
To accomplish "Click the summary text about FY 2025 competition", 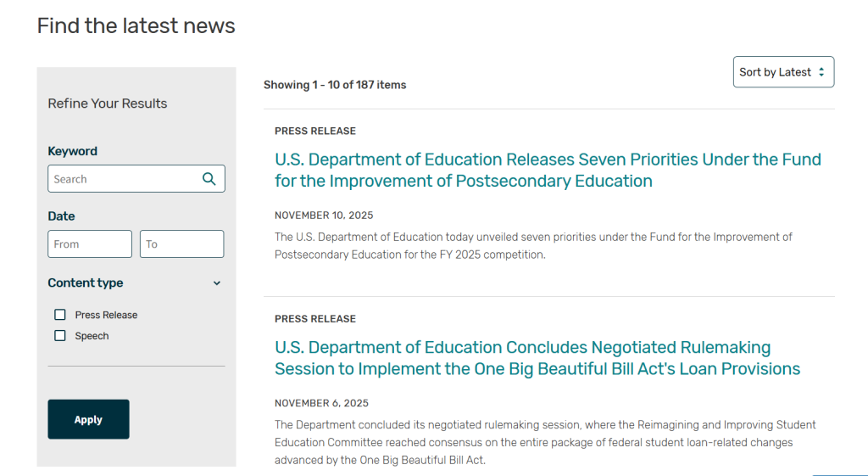I will 534,245.
